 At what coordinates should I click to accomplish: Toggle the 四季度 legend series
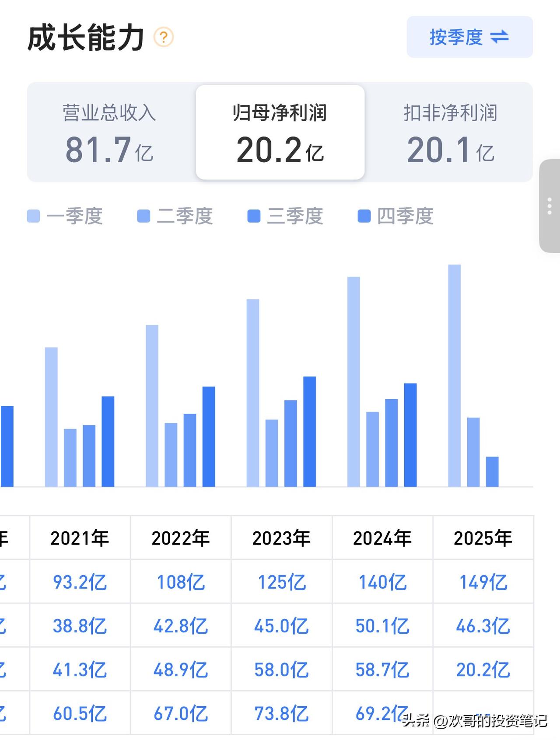[x=395, y=216]
